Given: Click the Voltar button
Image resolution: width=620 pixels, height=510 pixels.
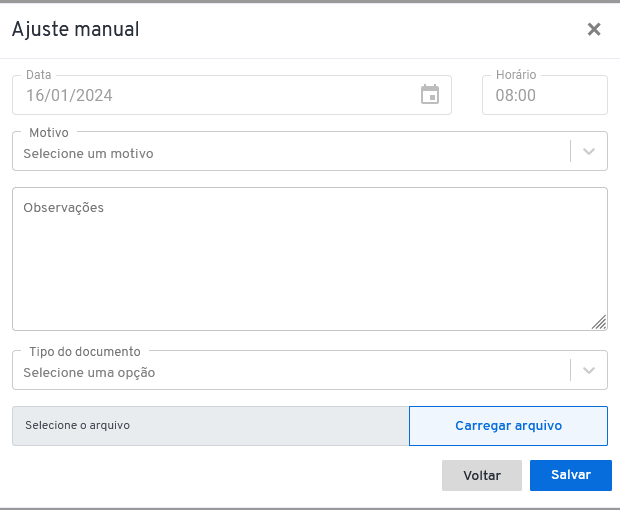Looking at the screenshot, I should (482, 475).
